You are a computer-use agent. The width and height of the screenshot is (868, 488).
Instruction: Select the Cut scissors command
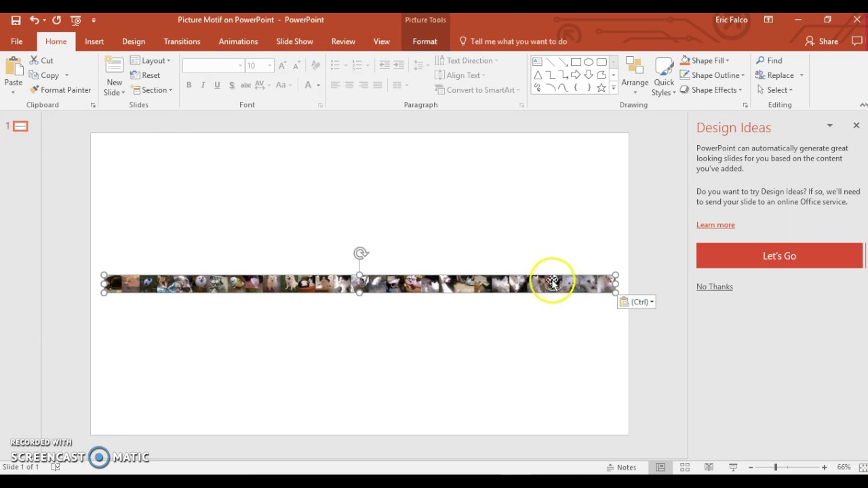tap(41, 60)
